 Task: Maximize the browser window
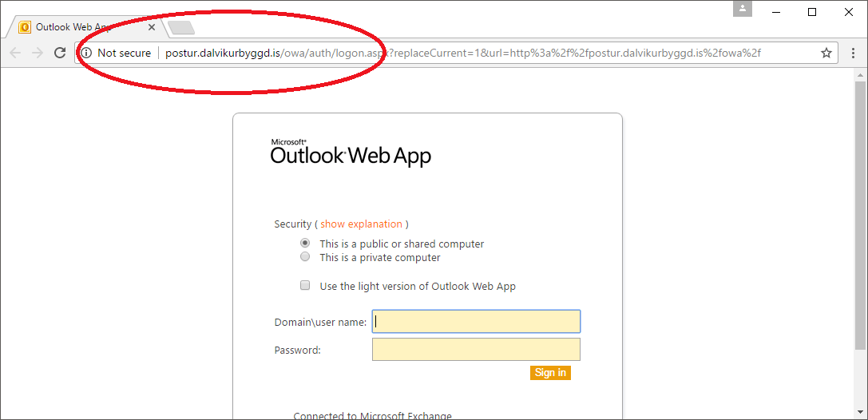click(812, 12)
